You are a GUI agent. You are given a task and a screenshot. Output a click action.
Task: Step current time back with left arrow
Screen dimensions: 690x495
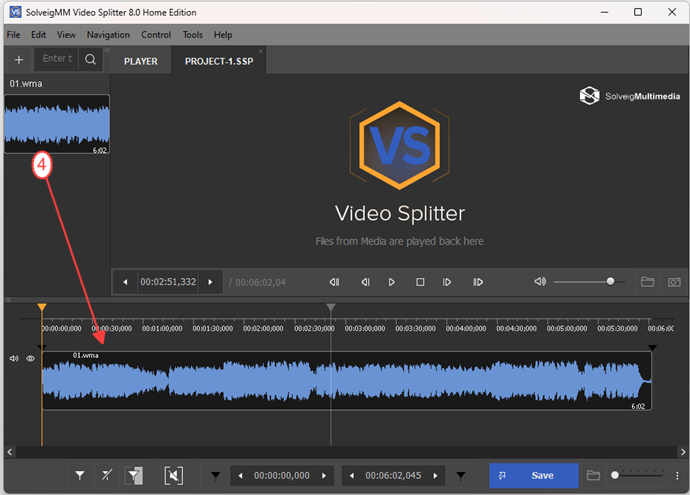125,282
